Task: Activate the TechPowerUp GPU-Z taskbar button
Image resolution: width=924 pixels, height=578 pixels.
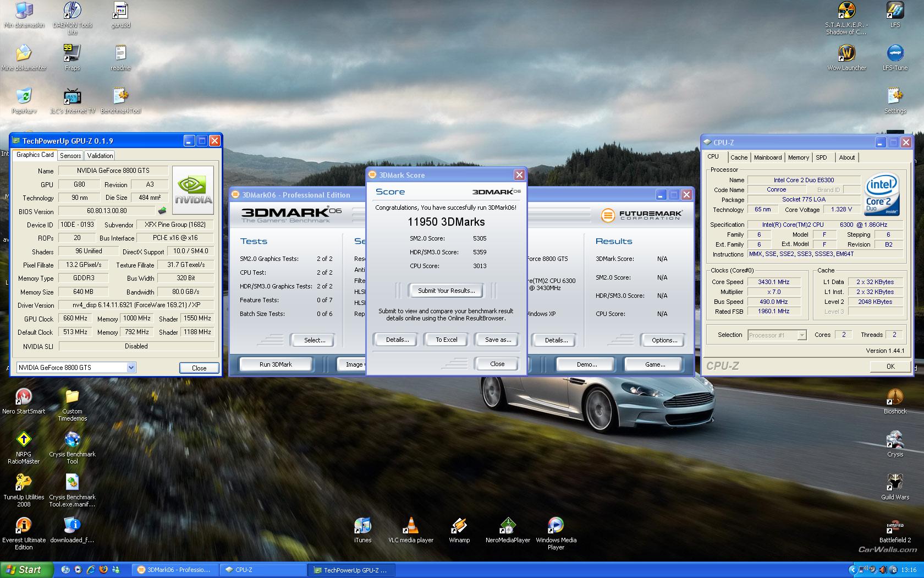Action: point(351,570)
